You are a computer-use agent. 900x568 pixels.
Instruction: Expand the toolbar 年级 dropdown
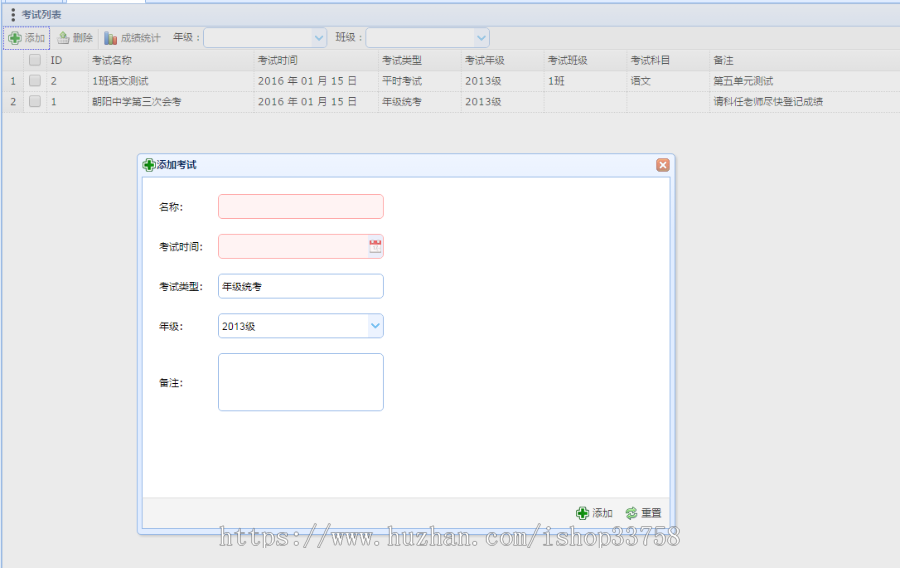point(319,38)
